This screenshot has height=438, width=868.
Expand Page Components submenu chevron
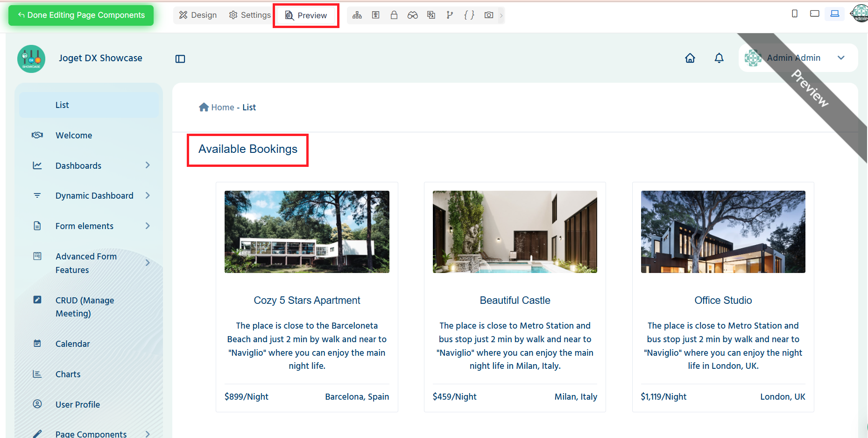coord(148,434)
